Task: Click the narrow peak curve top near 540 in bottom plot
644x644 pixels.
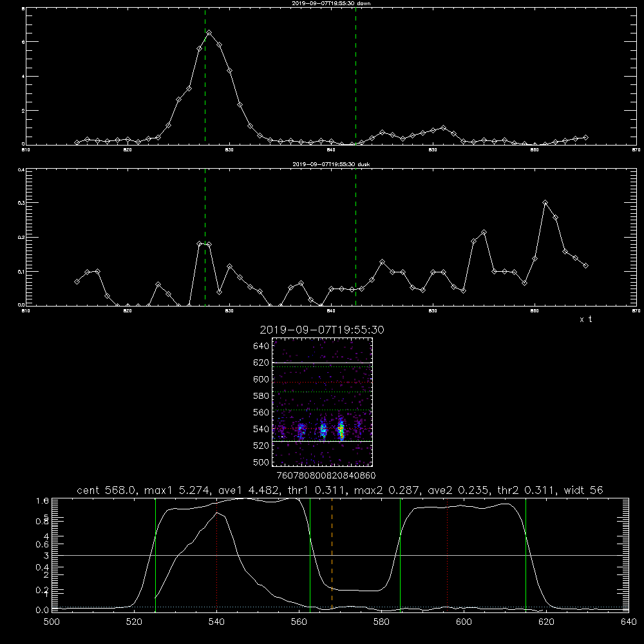Action: (x=217, y=513)
